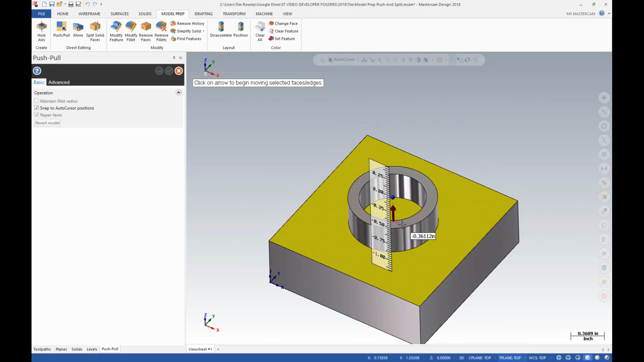Click the Split Solid Faces tool
The height and width of the screenshot is (362, 644).
(x=95, y=31)
